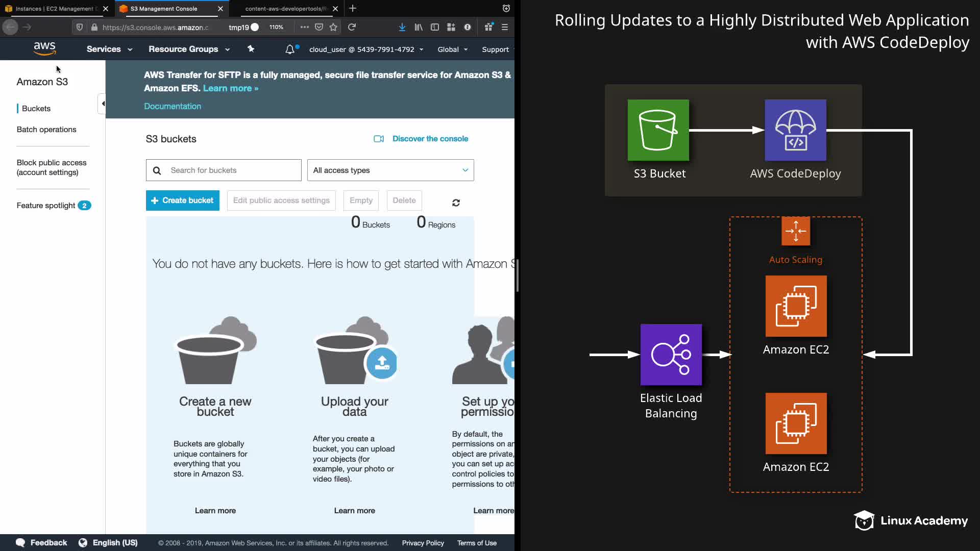This screenshot has width=980, height=551.
Task: Click the Create bucket button
Action: point(182,201)
